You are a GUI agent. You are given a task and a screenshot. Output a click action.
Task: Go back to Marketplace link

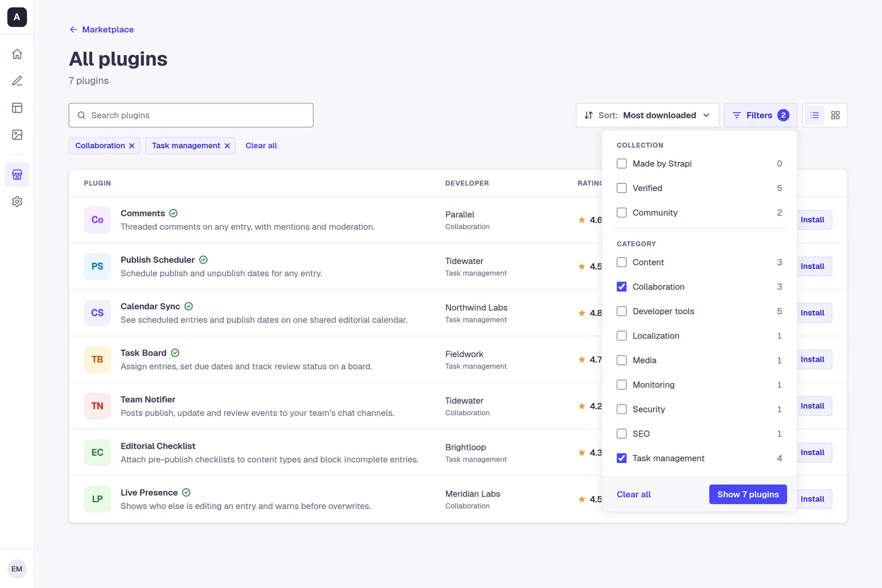(x=102, y=29)
